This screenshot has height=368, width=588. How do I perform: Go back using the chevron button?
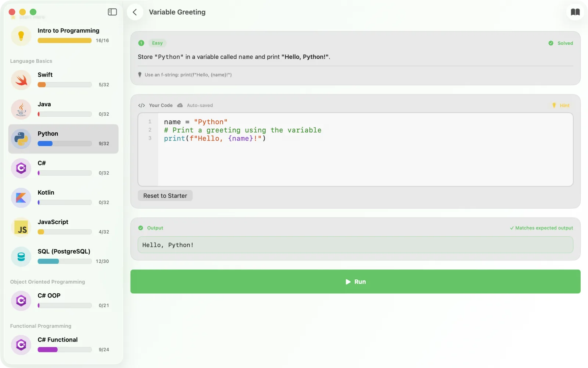(135, 12)
